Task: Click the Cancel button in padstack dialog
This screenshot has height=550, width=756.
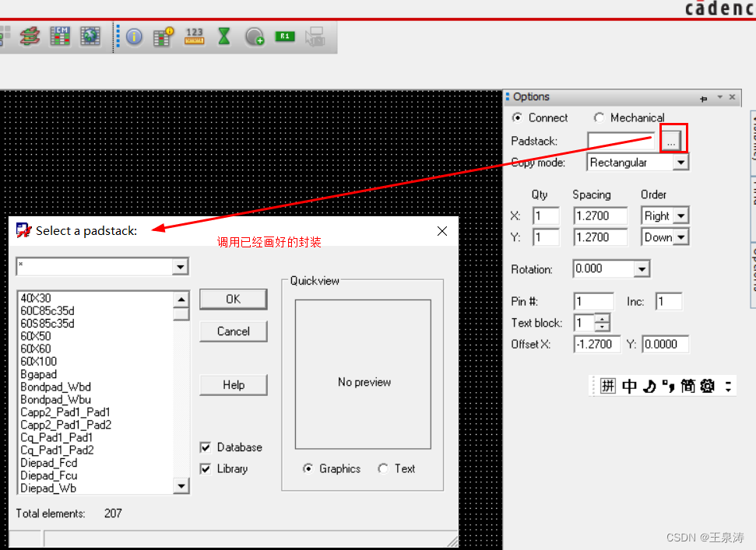Action: [233, 331]
